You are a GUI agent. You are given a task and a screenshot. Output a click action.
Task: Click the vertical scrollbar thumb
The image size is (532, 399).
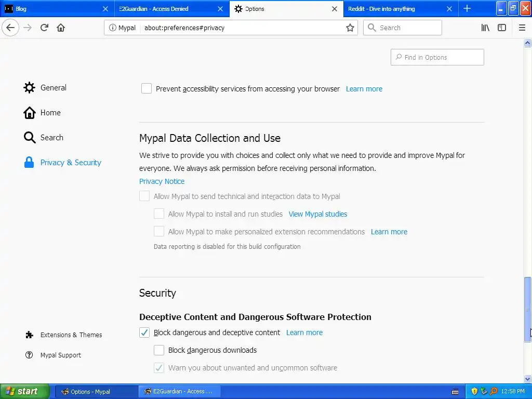(x=527, y=310)
